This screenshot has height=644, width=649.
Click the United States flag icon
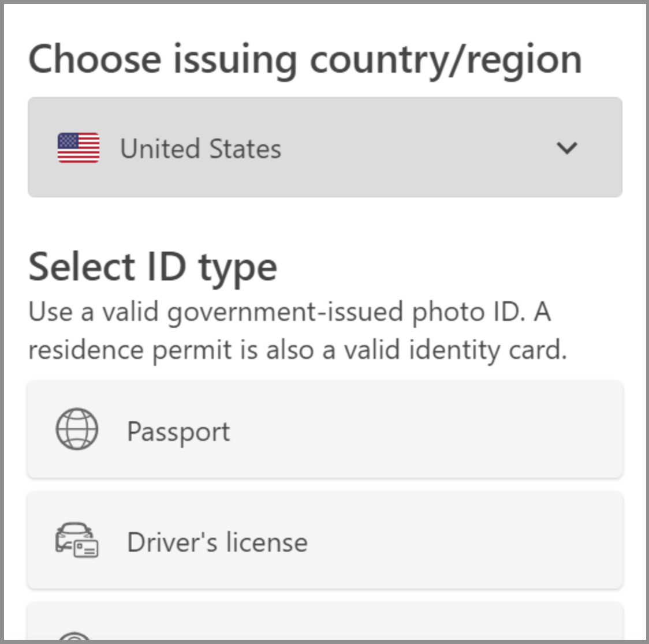point(79,148)
